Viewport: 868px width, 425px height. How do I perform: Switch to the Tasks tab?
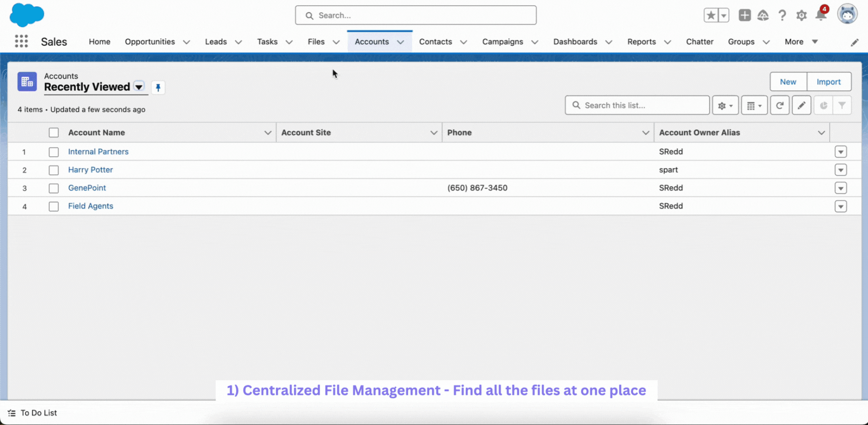coord(267,42)
